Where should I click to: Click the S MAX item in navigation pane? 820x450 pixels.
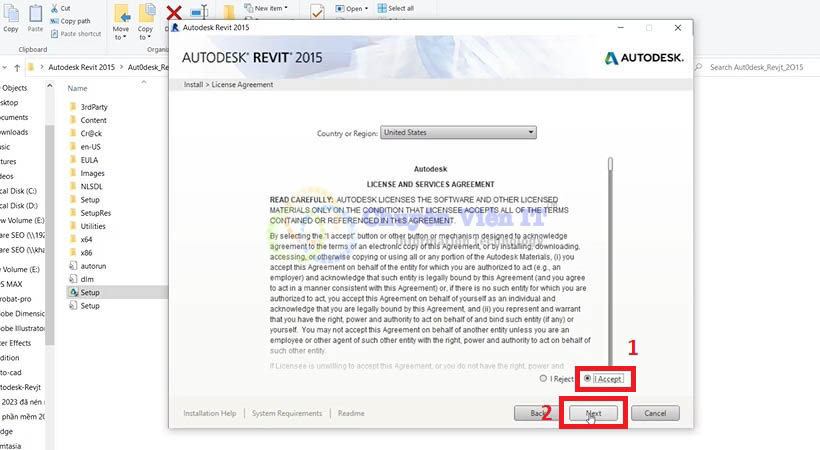12,284
